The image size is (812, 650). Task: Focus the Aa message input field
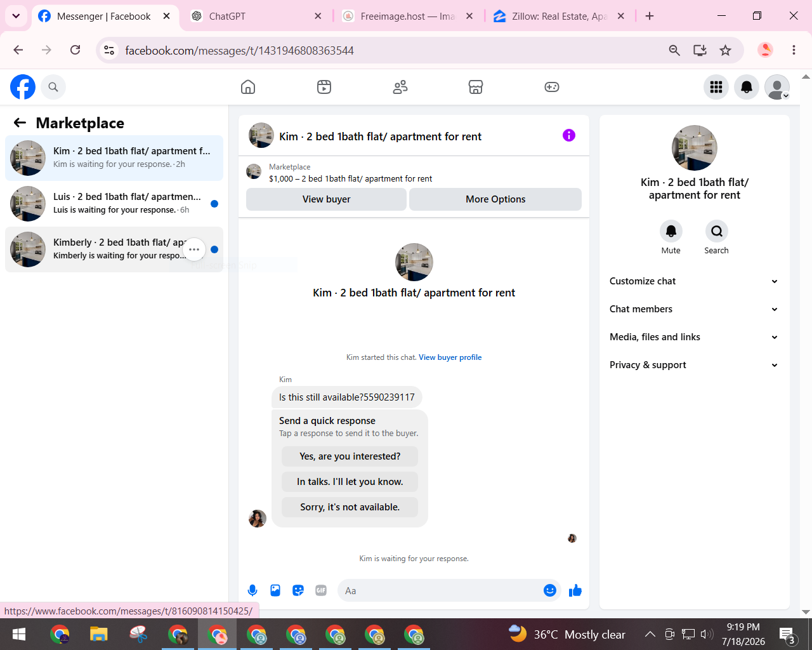[x=441, y=591]
